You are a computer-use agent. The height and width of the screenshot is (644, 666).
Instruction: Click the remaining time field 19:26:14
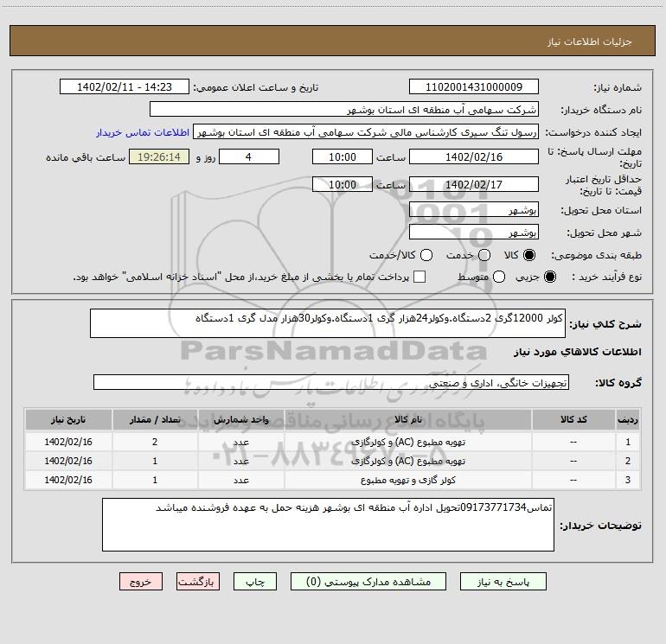(159, 156)
